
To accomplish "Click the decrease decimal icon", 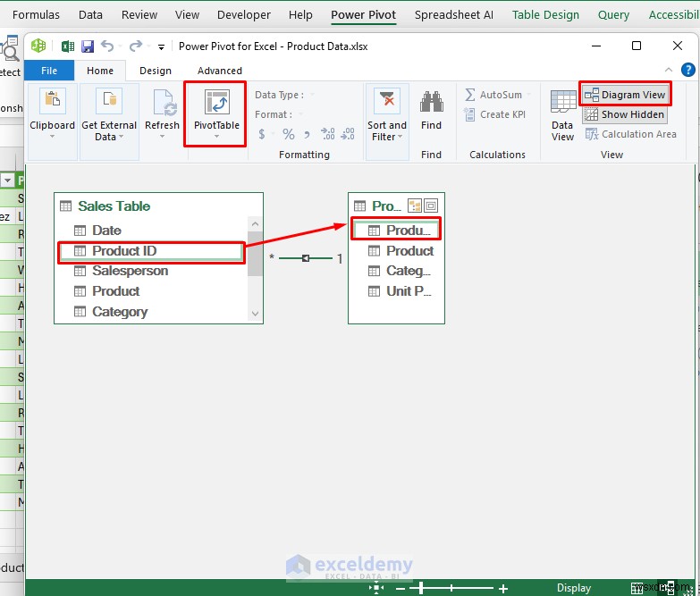I will pyautogui.click(x=348, y=134).
